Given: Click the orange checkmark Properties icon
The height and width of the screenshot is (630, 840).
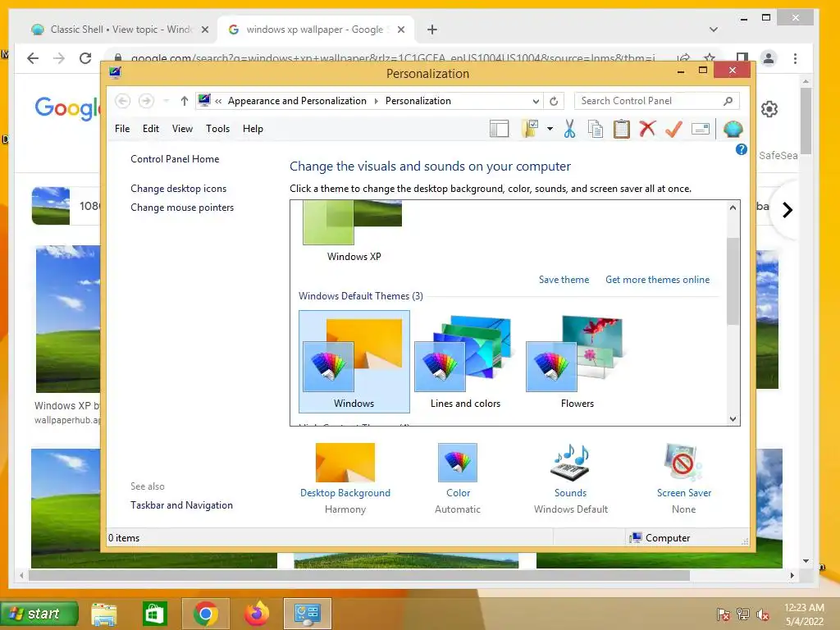Looking at the screenshot, I should pos(673,129).
